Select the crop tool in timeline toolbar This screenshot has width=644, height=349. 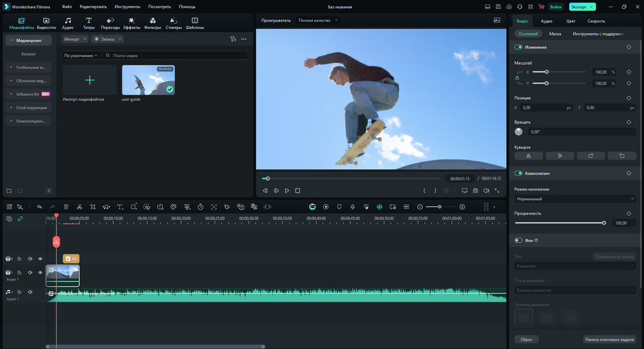click(x=93, y=207)
